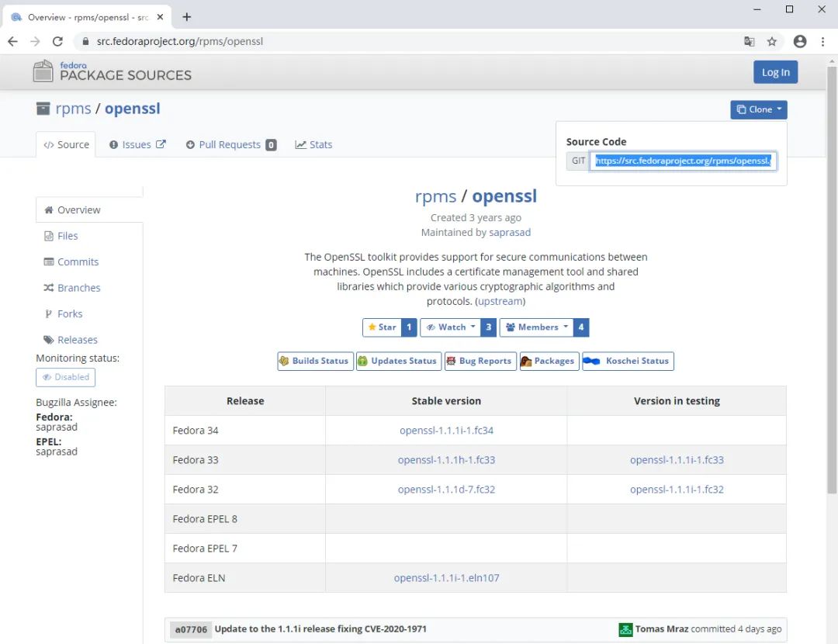Open a new browser tab
Image resolution: width=838 pixels, height=644 pixels.
pos(186,17)
